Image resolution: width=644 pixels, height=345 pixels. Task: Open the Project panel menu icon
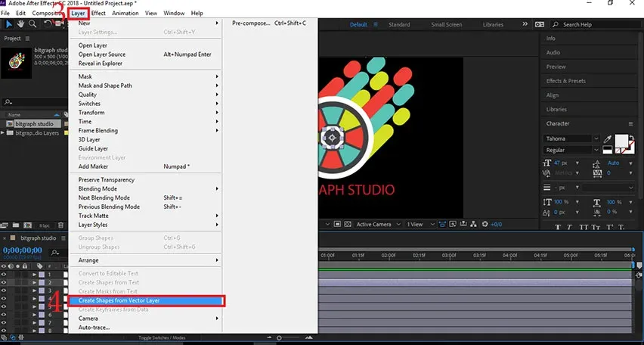click(27, 39)
